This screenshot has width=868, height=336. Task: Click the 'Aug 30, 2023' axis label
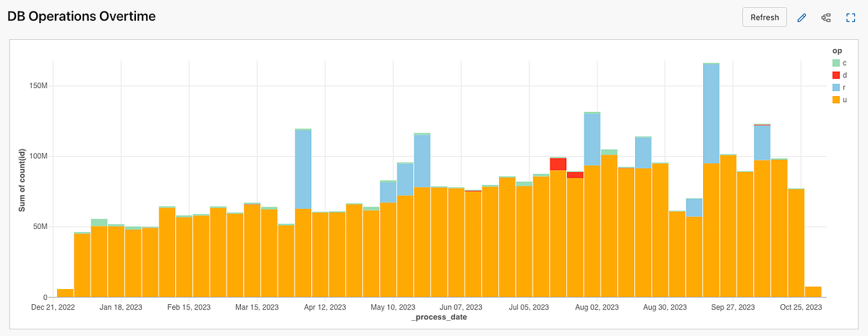666,307
